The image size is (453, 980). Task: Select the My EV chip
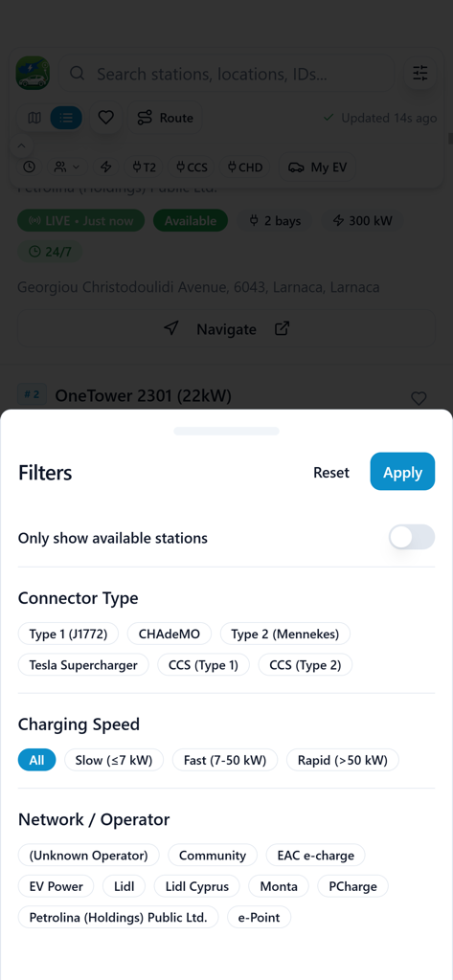(317, 167)
